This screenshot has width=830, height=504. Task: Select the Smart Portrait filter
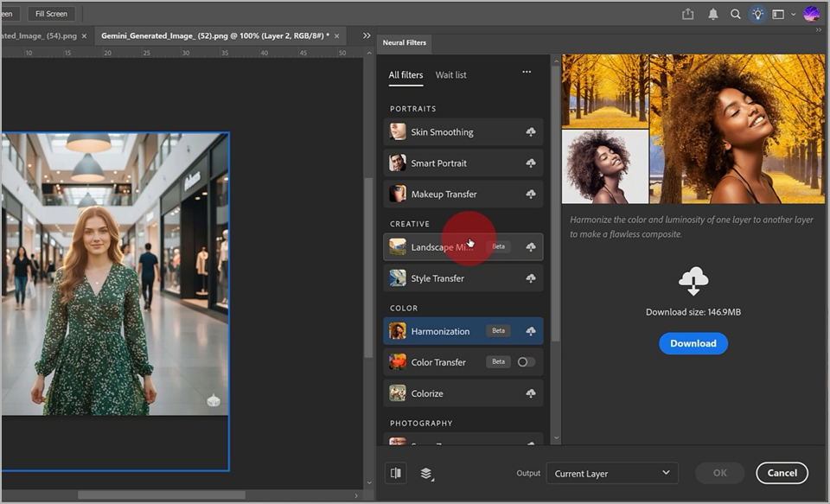463,163
